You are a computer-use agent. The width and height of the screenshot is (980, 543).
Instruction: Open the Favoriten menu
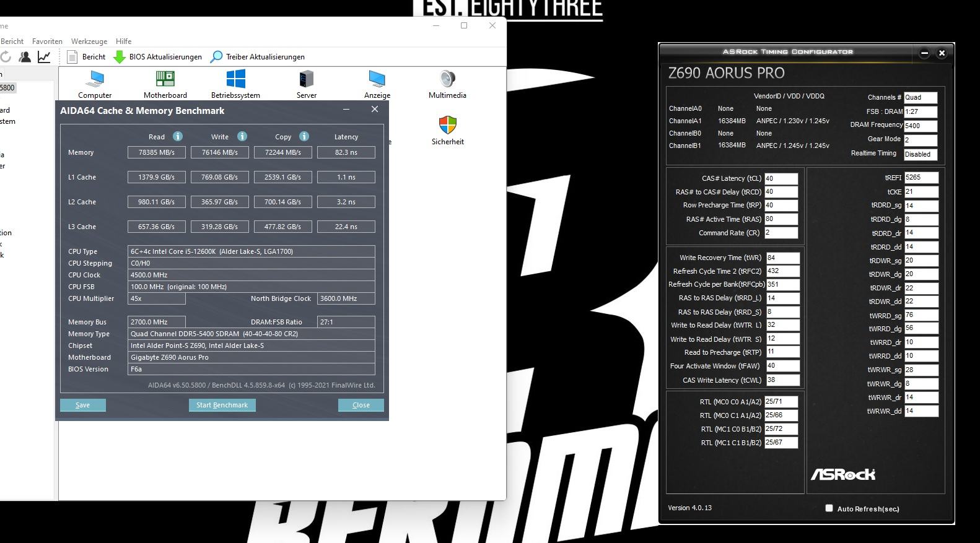(x=47, y=41)
